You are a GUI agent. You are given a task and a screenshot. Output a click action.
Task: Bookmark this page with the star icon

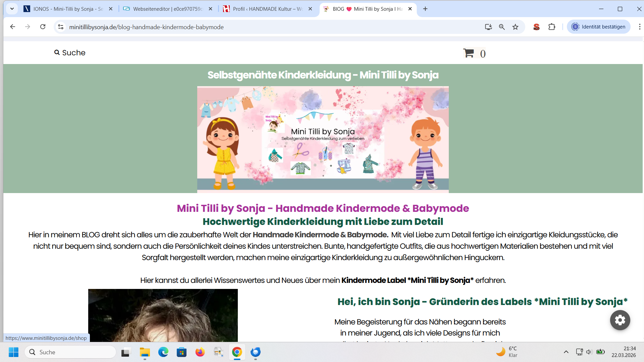[x=516, y=27]
